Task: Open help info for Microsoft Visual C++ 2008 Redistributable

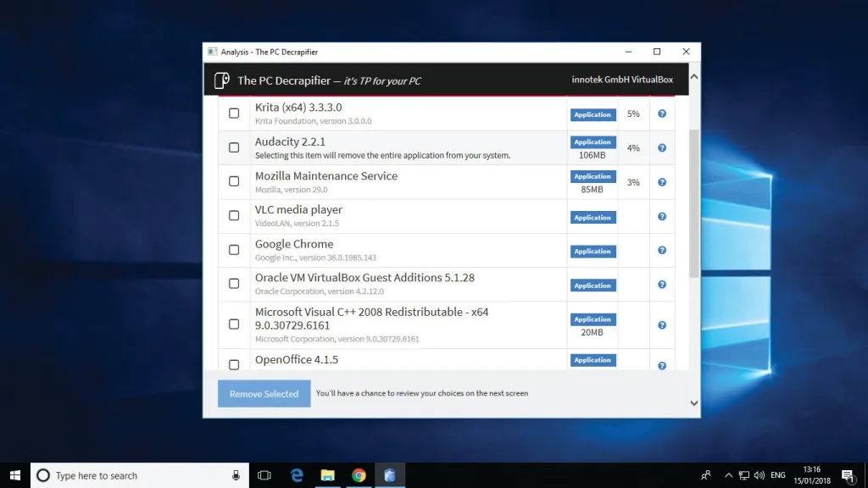Action: coord(661,324)
